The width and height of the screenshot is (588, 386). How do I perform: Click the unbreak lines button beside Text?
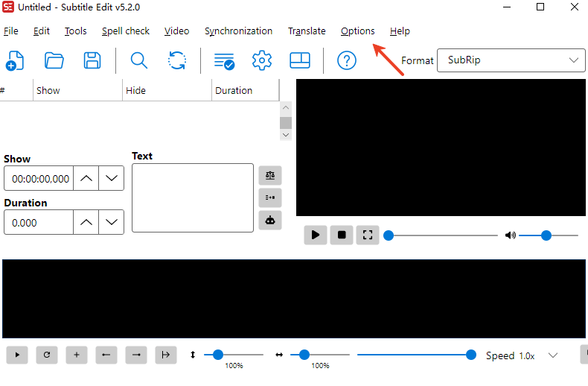tap(270, 197)
